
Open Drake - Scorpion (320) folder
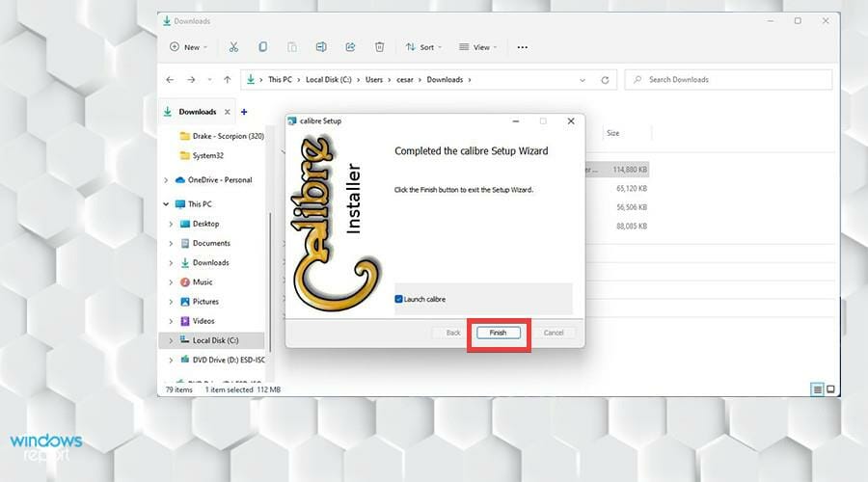pos(222,136)
